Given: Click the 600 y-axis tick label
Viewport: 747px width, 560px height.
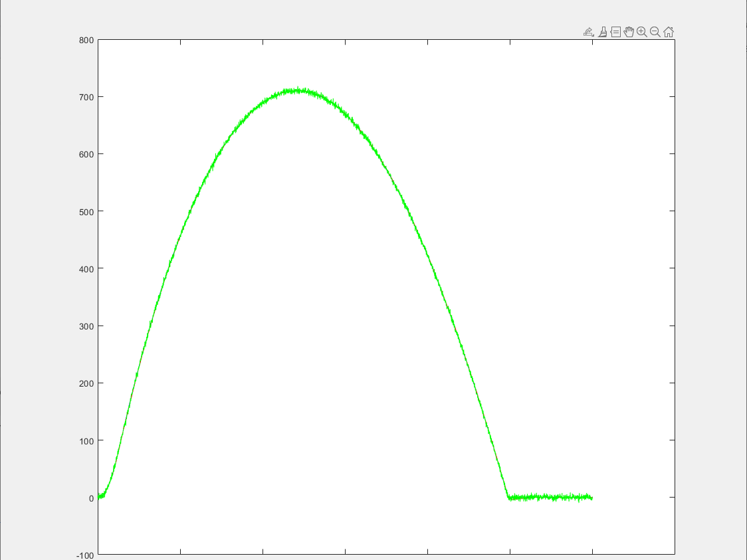Looking at the screenshot, I should [86, 154].
